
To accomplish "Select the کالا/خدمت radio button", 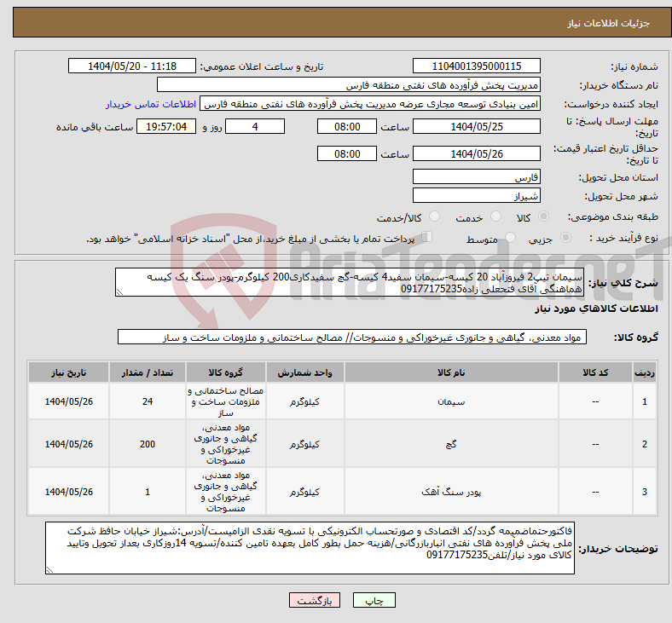I will point(434,216).
